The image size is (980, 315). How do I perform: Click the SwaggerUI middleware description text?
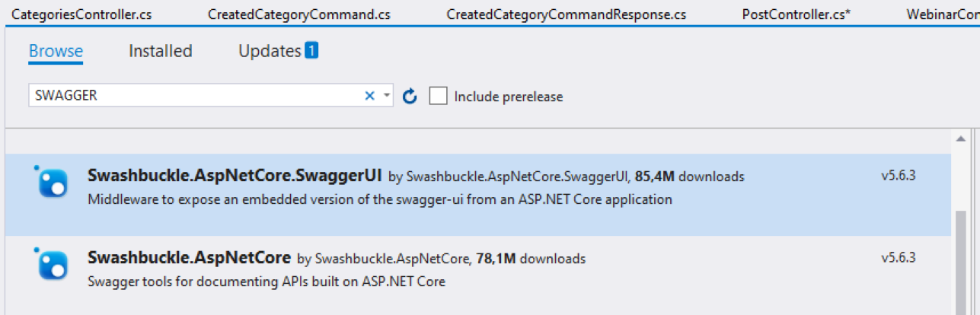tap(380, 199)
